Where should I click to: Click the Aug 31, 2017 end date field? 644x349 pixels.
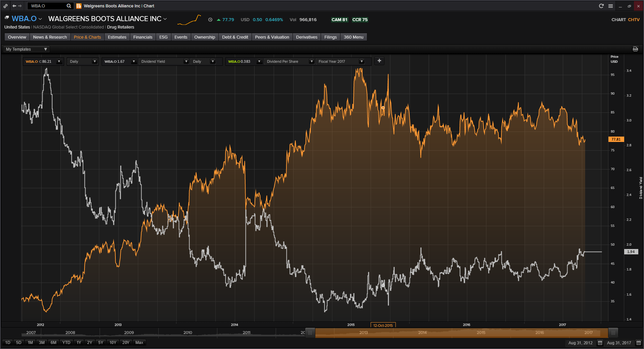(619, 343)
